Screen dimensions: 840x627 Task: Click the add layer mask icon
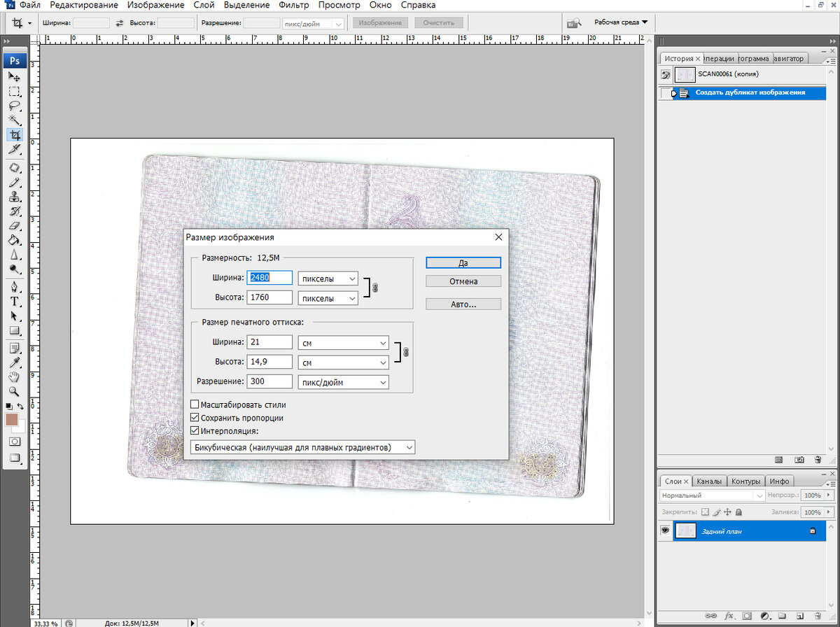[x=746, y=617]
